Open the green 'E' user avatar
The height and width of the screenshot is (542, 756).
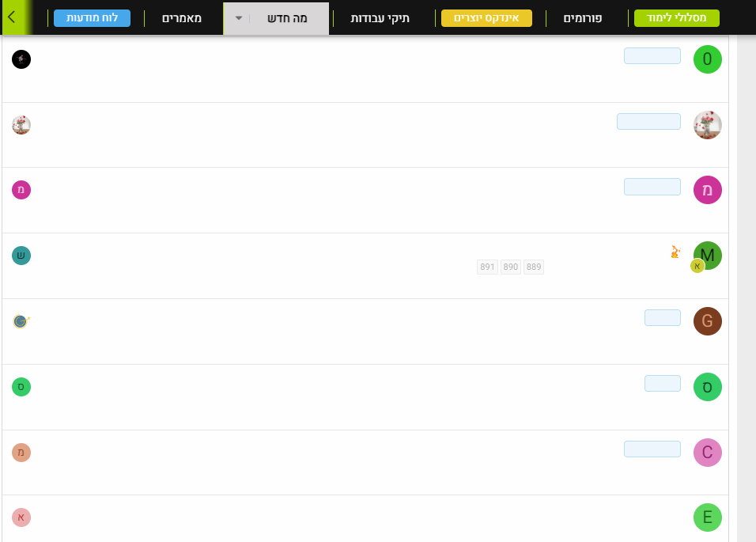[x=707, y=517]
